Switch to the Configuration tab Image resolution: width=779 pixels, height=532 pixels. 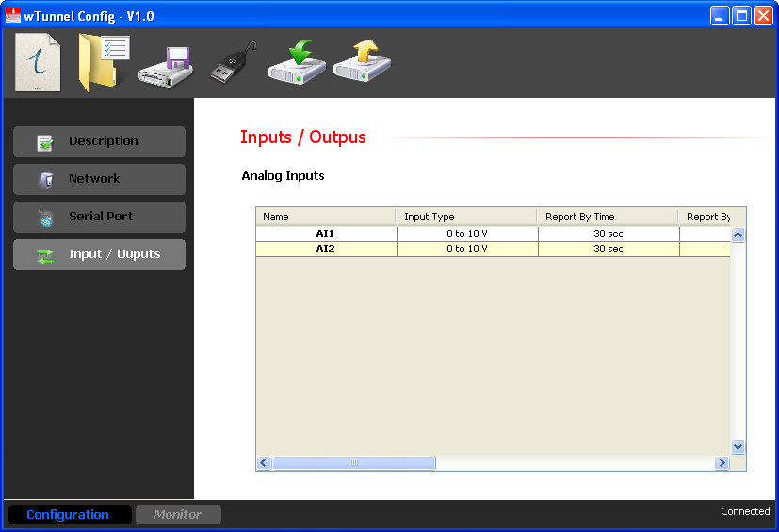click(x=68, y=515)
